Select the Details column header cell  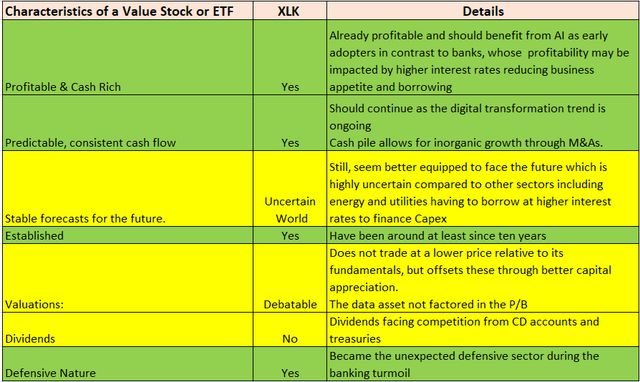483,11
